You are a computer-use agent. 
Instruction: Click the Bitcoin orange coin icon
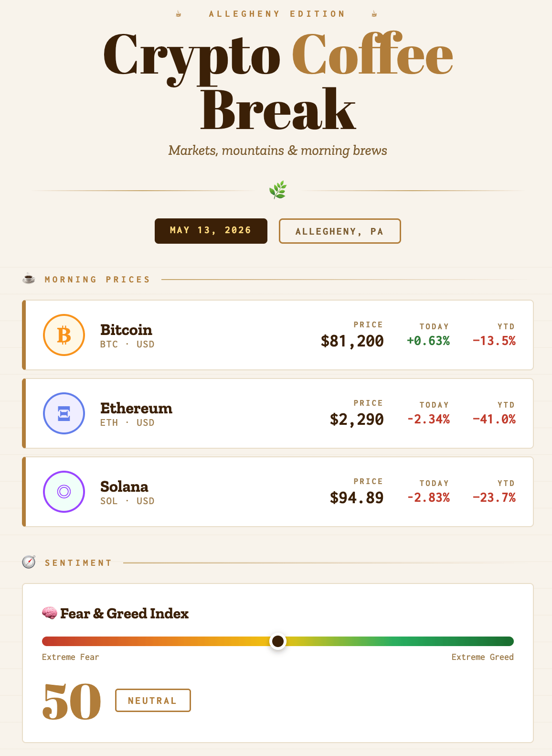point(64,335)
